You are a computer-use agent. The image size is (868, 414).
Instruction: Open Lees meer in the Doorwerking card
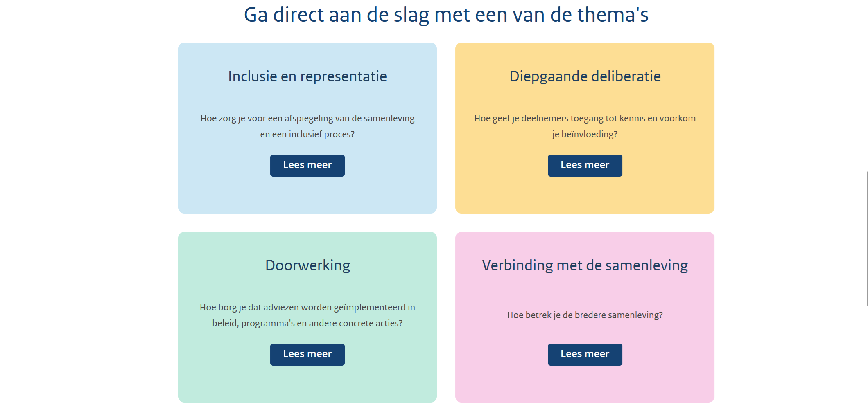[307, 354]
